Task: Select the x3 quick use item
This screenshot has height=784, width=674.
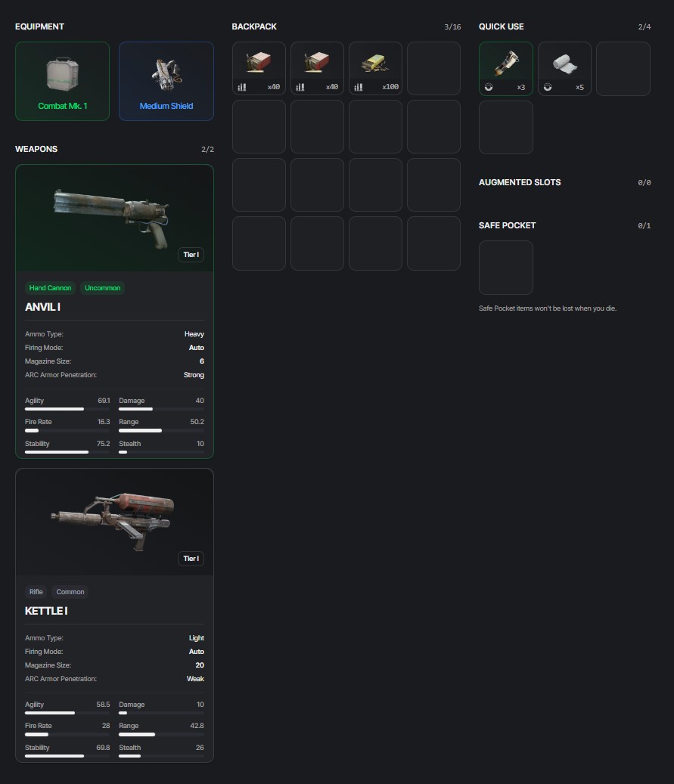Action: point(506,69)
